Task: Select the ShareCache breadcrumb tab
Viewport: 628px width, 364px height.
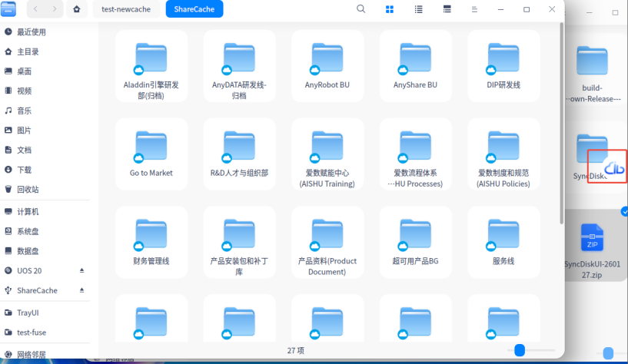Action: [x=194, y=9]
